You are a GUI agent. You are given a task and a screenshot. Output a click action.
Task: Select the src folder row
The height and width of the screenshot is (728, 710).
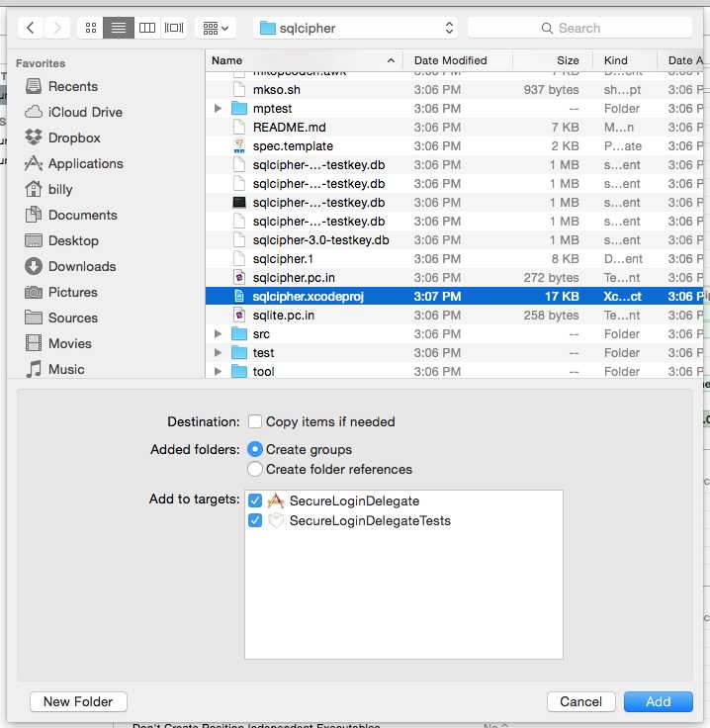454,333
